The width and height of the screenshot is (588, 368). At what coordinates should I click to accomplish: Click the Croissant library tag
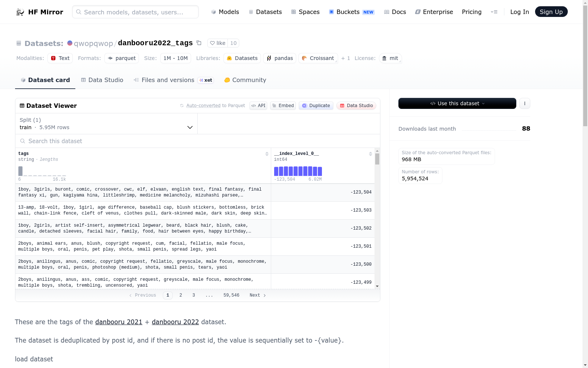click(x=318, y=58)
